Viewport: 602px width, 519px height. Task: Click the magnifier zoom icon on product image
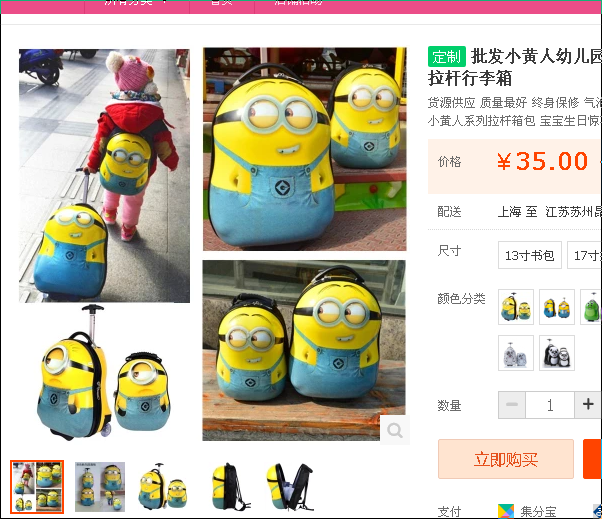point(395,430)
